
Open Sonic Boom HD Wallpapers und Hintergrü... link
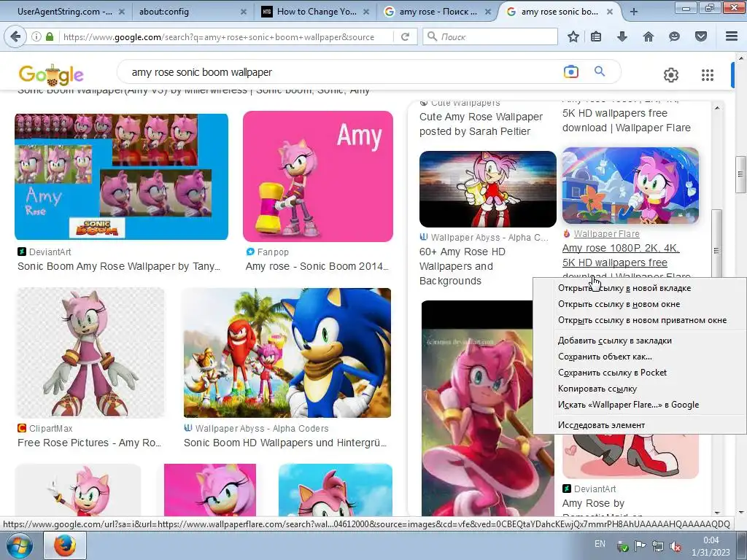[x=285, y=443]
